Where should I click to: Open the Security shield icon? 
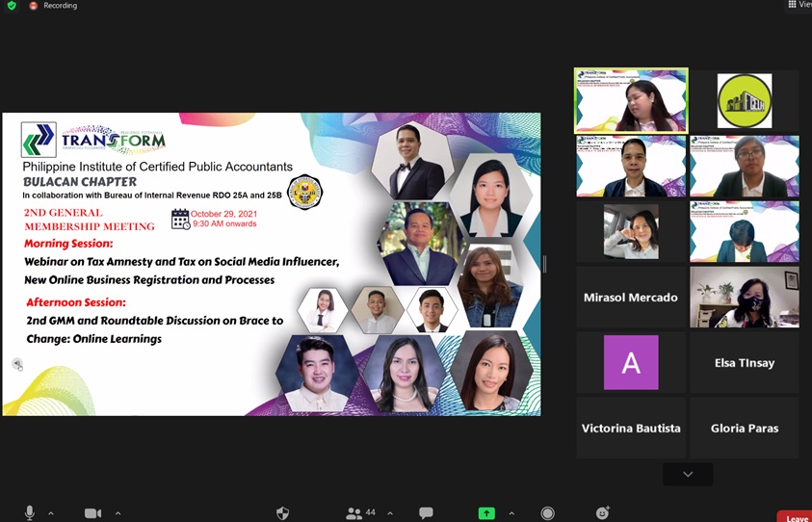tap(282, 513)
